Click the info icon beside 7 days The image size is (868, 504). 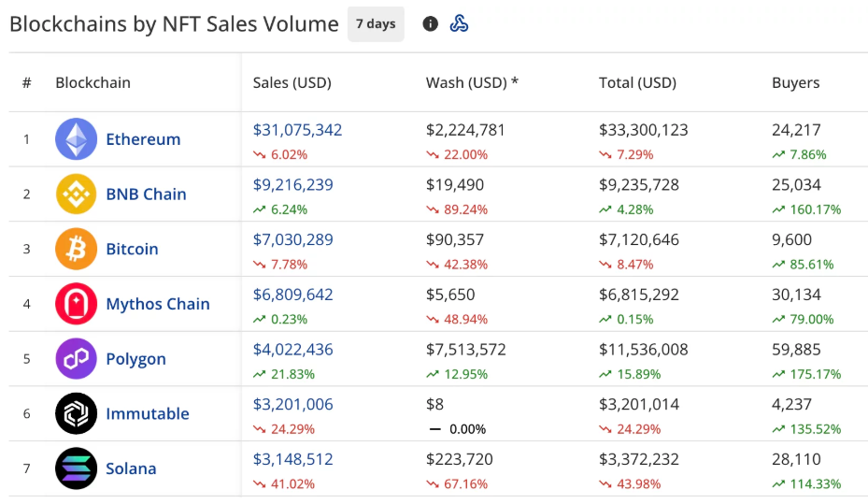point(430,24)
